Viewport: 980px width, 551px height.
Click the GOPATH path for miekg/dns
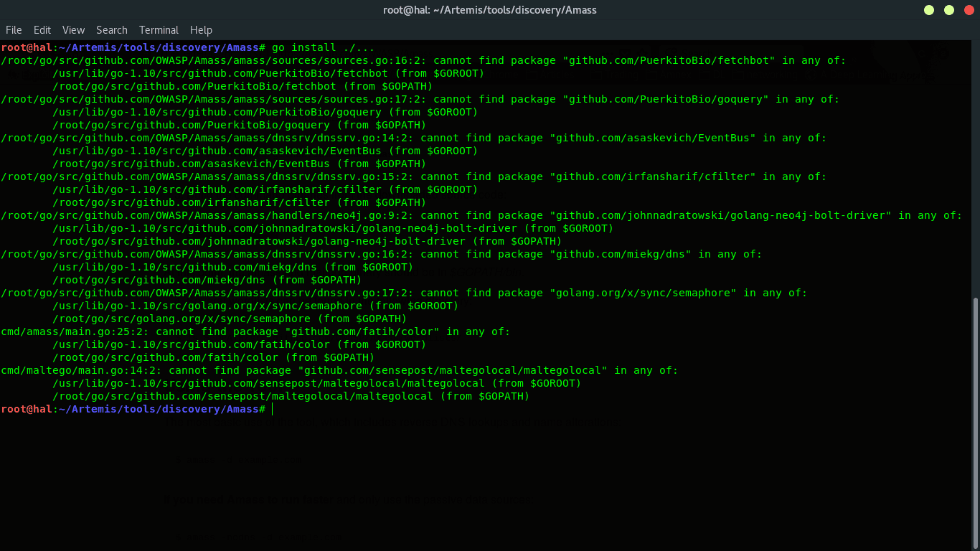point(207,280)
